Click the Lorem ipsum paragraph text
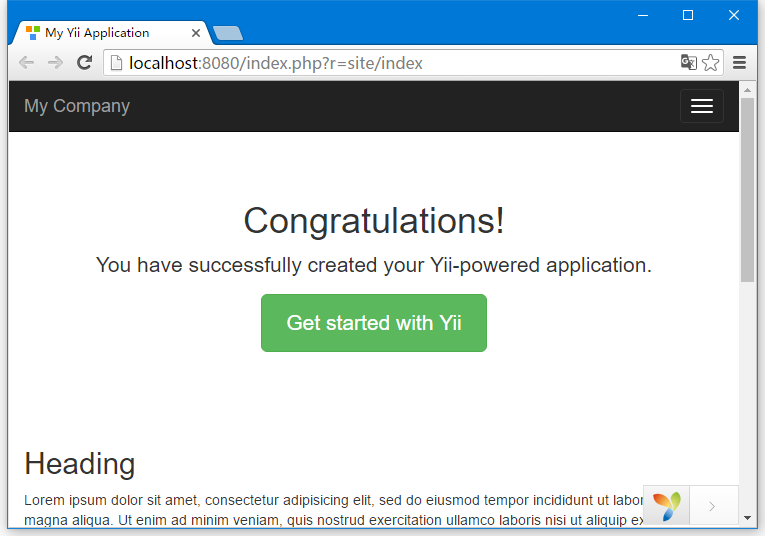 (334, 510)
